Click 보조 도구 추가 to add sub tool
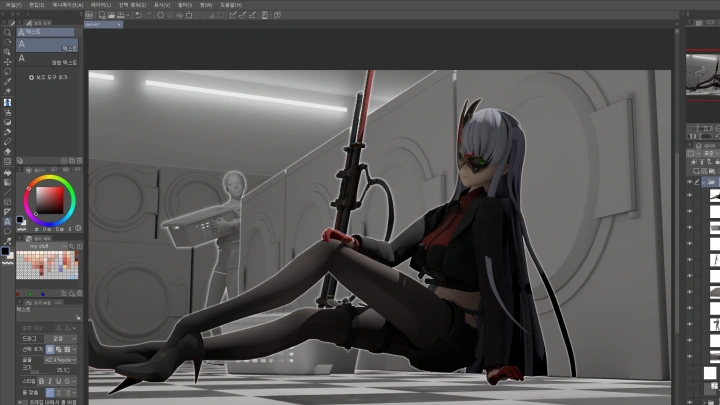 [x=48, y=77]
